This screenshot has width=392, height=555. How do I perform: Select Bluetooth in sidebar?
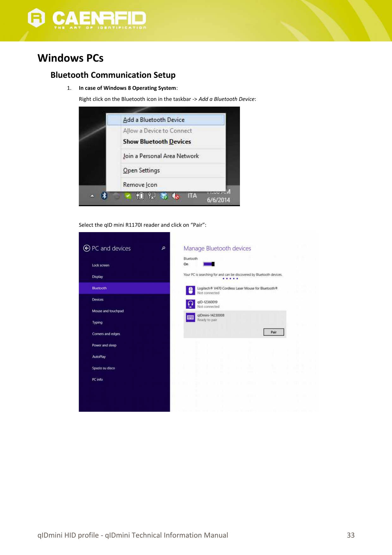click(124, 288)
